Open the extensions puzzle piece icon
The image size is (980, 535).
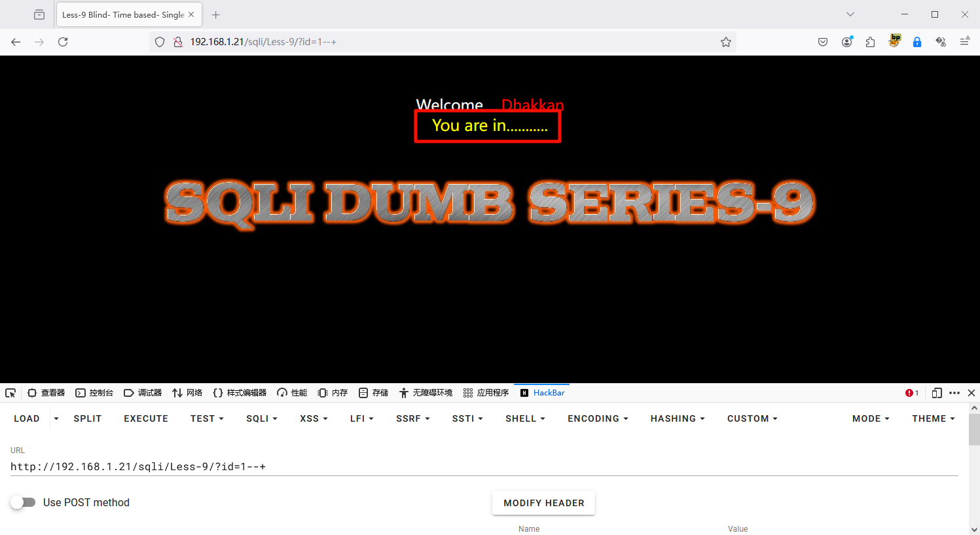pos(870,42)
